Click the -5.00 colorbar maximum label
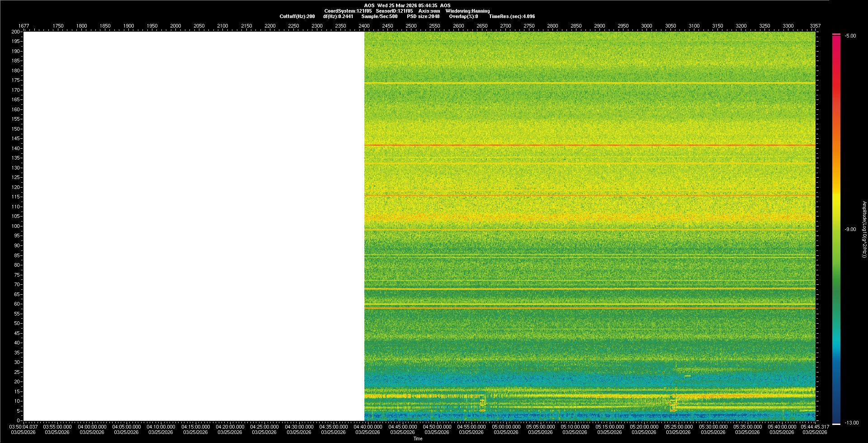Screen dimensions: 868x443 850,36
